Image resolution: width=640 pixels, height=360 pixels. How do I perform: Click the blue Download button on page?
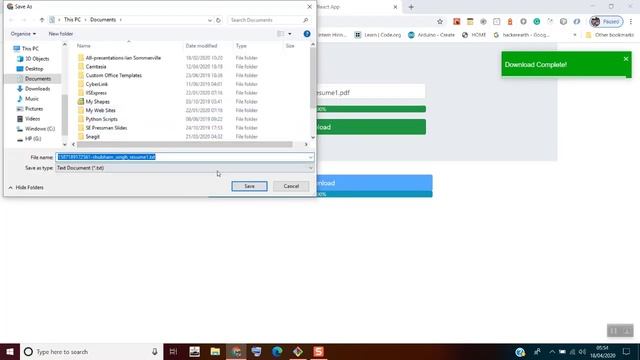pos(375,183)
